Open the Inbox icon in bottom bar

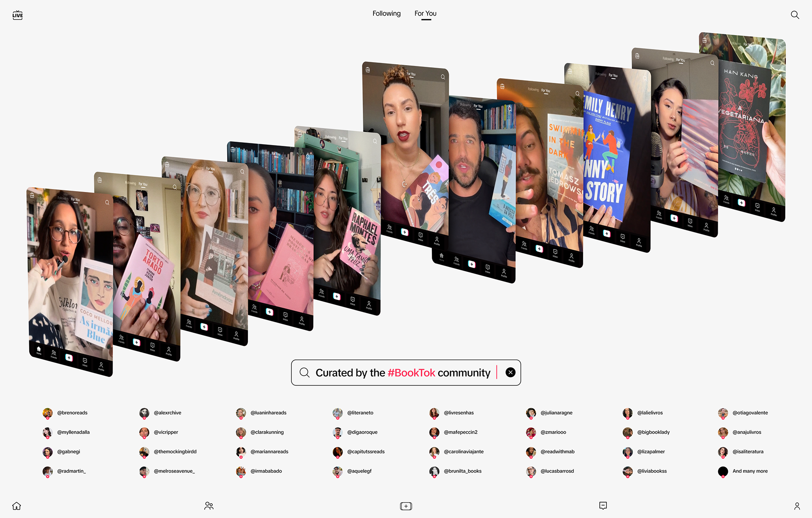tap(603, 505)
